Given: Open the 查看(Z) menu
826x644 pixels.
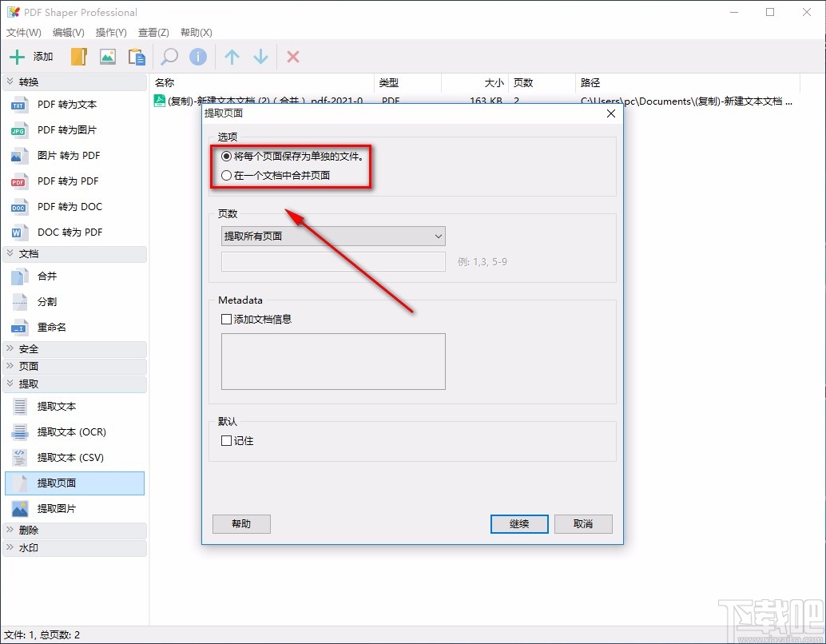Looking at the screenshot, I should 153,32.
